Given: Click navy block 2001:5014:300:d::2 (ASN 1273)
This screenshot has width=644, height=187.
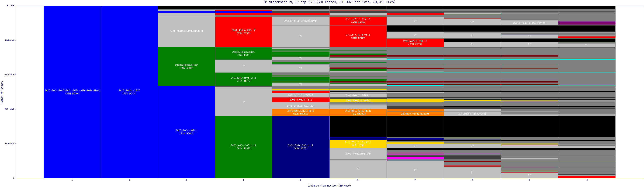Looking at the screenshot, I should pos(301,147).
